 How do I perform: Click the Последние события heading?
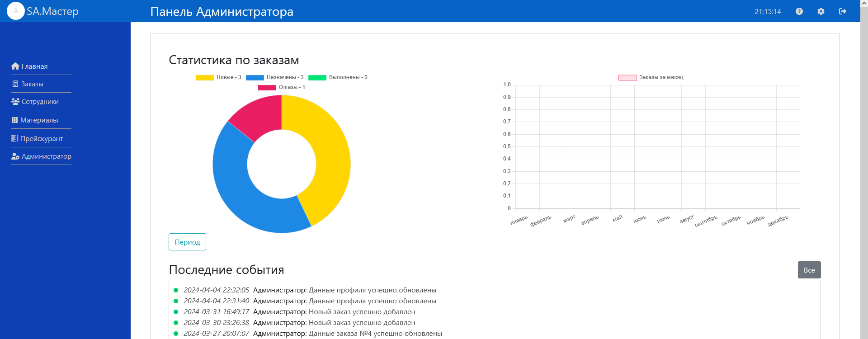coord(226,269)
